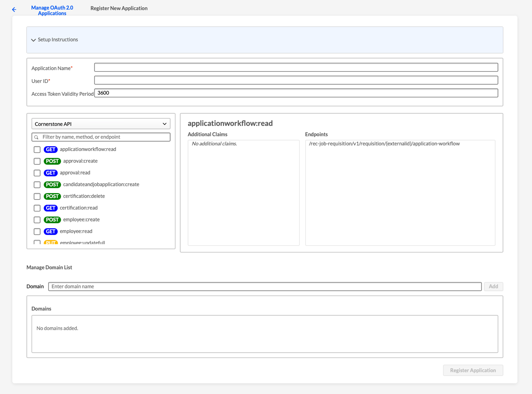Focus the Application Name field

pos(296,67)
